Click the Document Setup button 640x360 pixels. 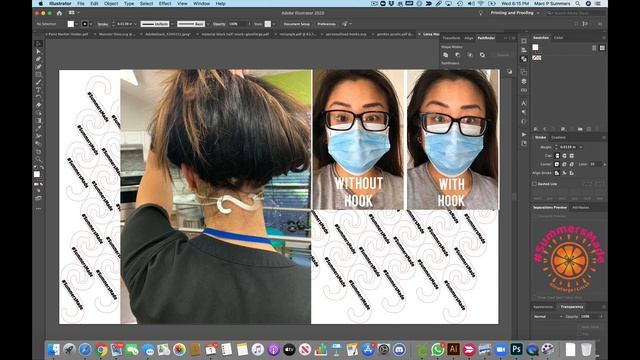297,24
